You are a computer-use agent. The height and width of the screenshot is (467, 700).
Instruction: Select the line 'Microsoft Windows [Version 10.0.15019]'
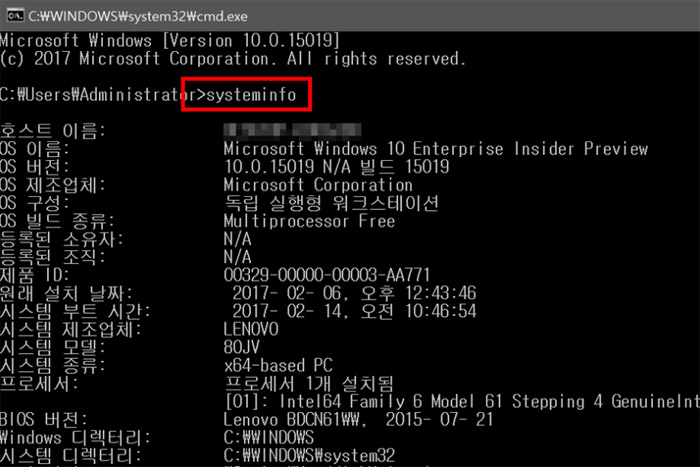click(x=170, y=41)
